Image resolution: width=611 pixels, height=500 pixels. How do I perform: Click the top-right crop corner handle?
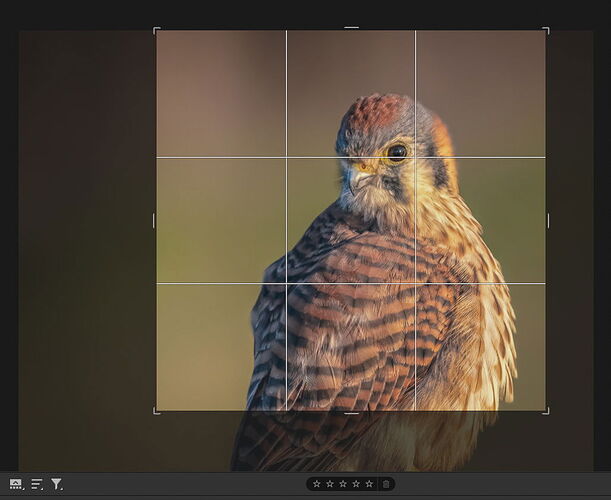point(546,30)
